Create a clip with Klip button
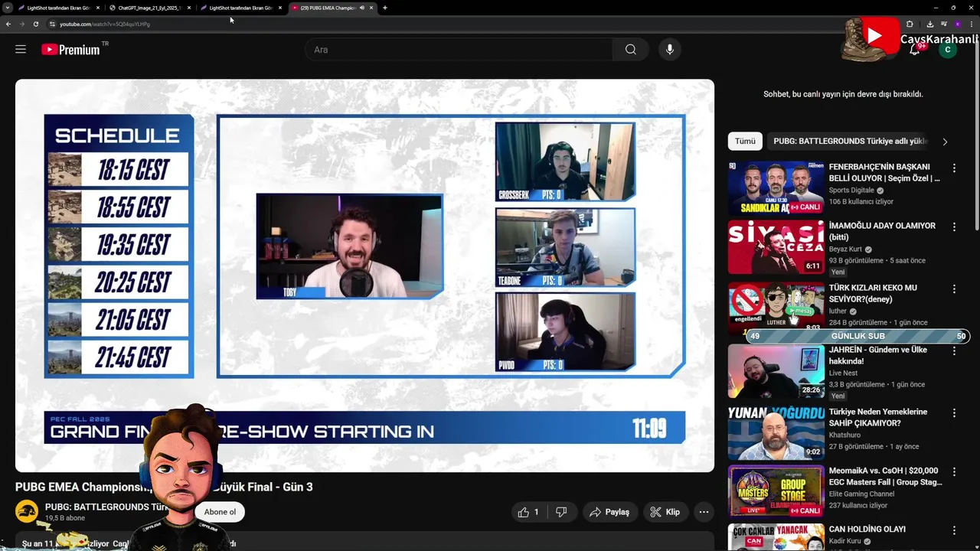Image resolution: width=980 pixels, height=551 pixels. click(x=665, y=512)
